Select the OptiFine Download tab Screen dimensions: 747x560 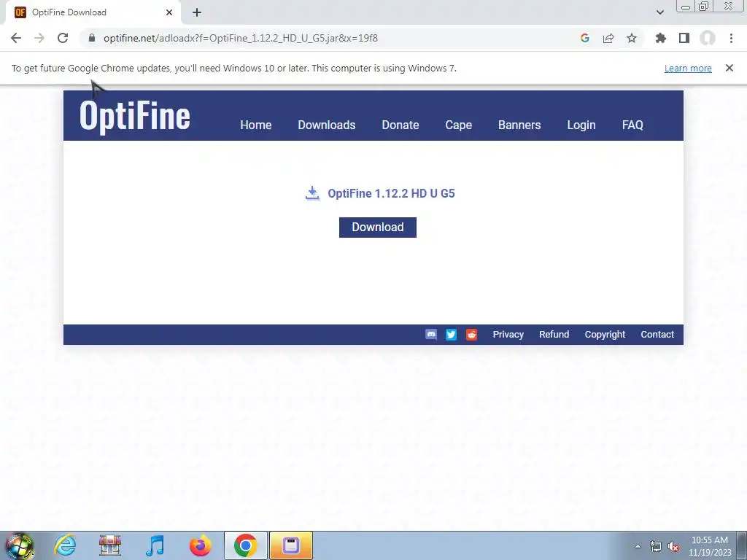(93, 12)
